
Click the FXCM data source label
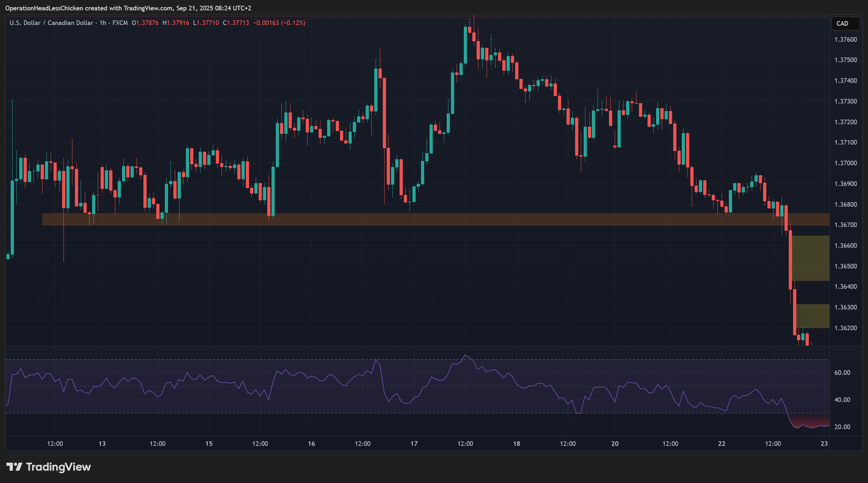120,23
